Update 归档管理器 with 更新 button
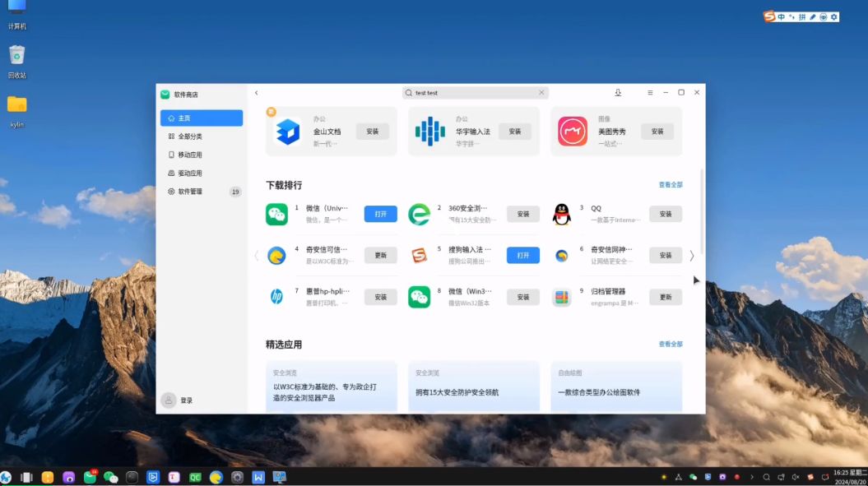Screen dimensions: 868x486 (665, 297)
